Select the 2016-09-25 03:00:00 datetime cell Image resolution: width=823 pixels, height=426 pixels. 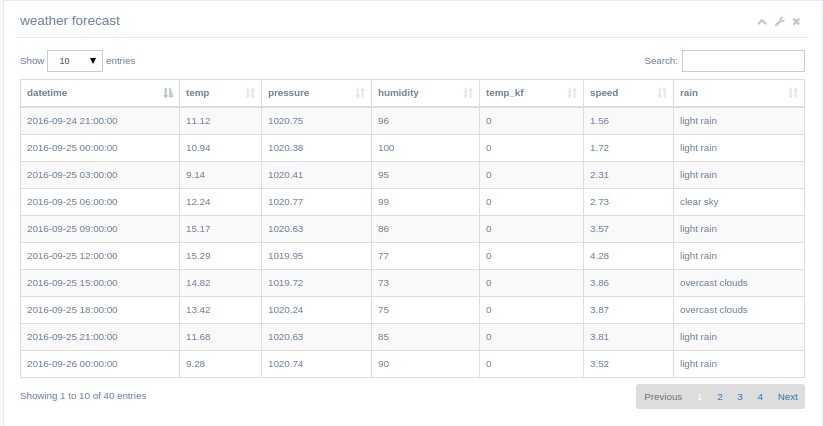[x=100, y=175]
